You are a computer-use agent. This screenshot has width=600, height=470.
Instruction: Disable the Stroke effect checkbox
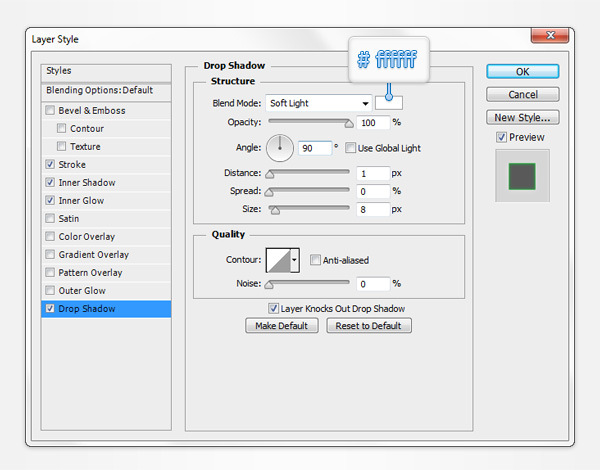coord(51,165)
